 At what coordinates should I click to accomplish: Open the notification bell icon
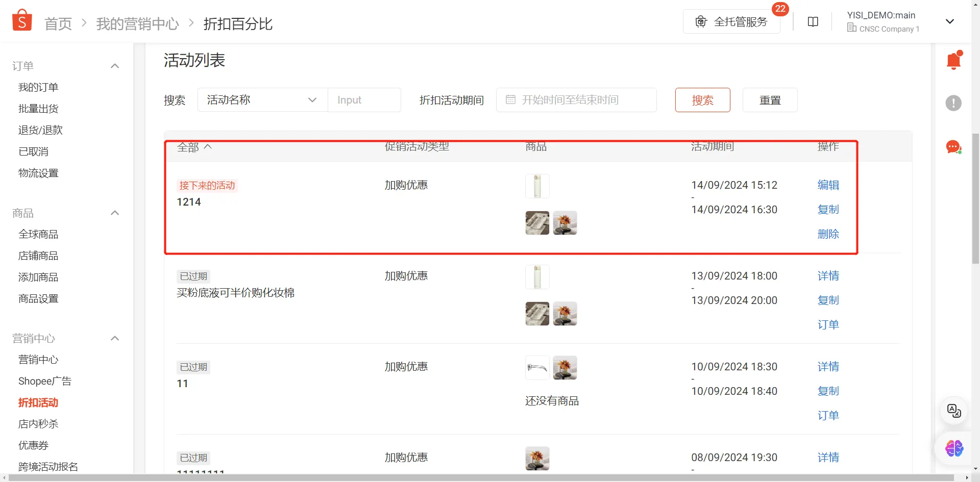coord(953,60)
